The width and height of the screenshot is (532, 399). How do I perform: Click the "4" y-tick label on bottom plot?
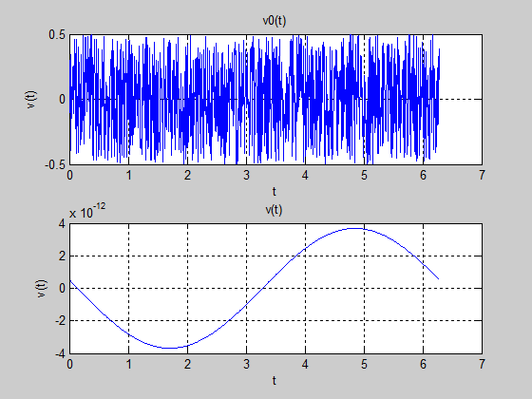pyautogui.click(x=62, y=223)
